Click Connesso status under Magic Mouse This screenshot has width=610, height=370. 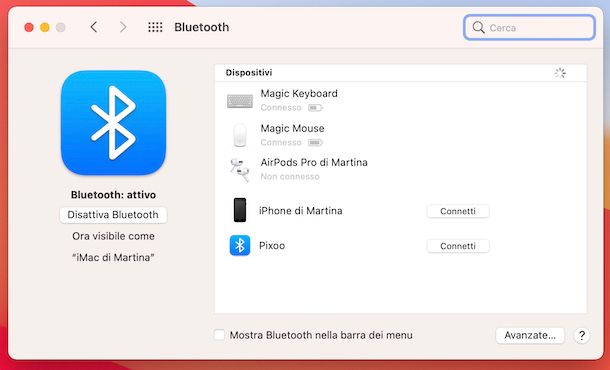tap(281, 143)
